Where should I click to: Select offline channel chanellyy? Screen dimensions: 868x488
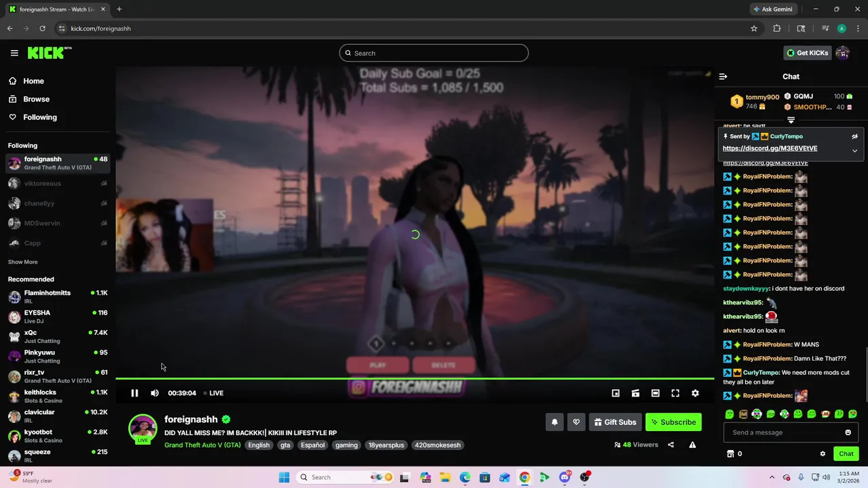[58, 203]
